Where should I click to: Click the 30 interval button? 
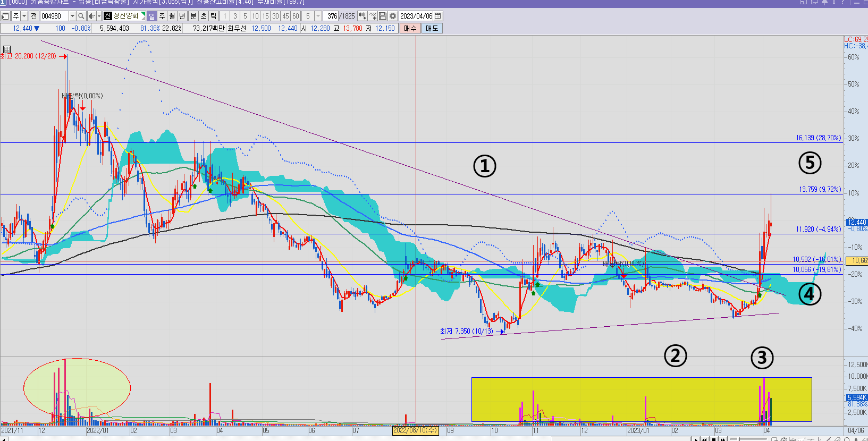point(275,16)
